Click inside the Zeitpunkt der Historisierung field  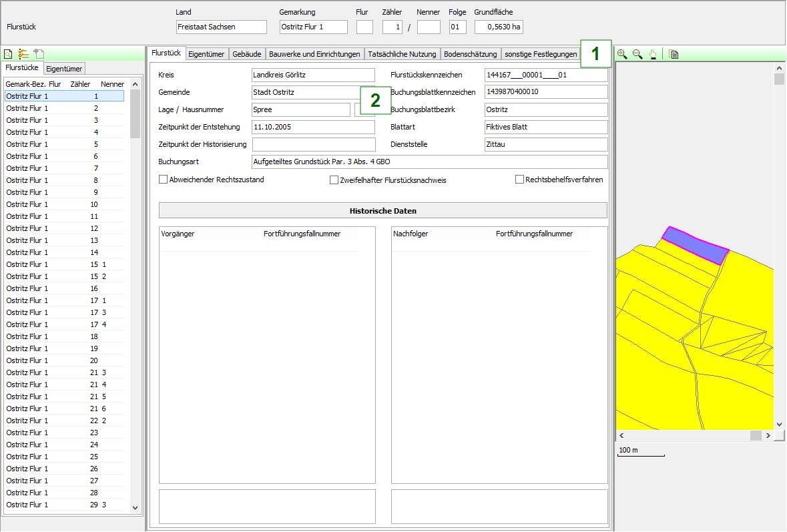[x=313, y=144]
